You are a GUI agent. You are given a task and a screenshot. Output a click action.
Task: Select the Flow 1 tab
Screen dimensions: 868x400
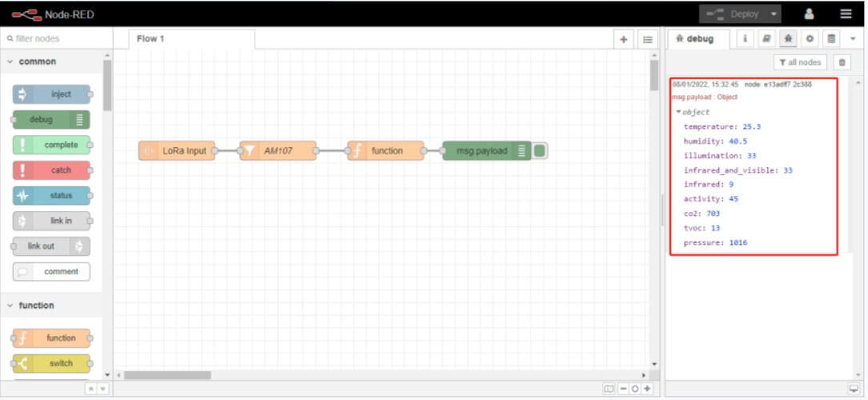click(x=192, y=39)
